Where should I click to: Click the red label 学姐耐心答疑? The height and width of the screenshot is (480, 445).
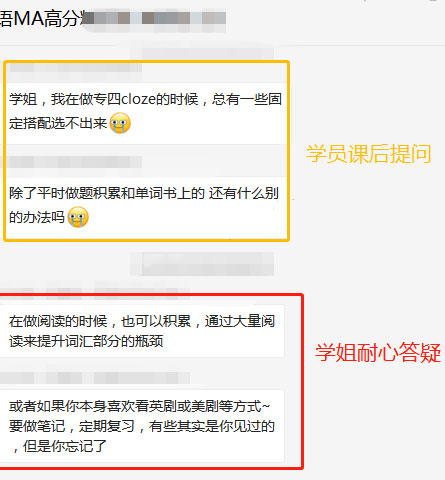pyautogui.click(x=378, y=353)
